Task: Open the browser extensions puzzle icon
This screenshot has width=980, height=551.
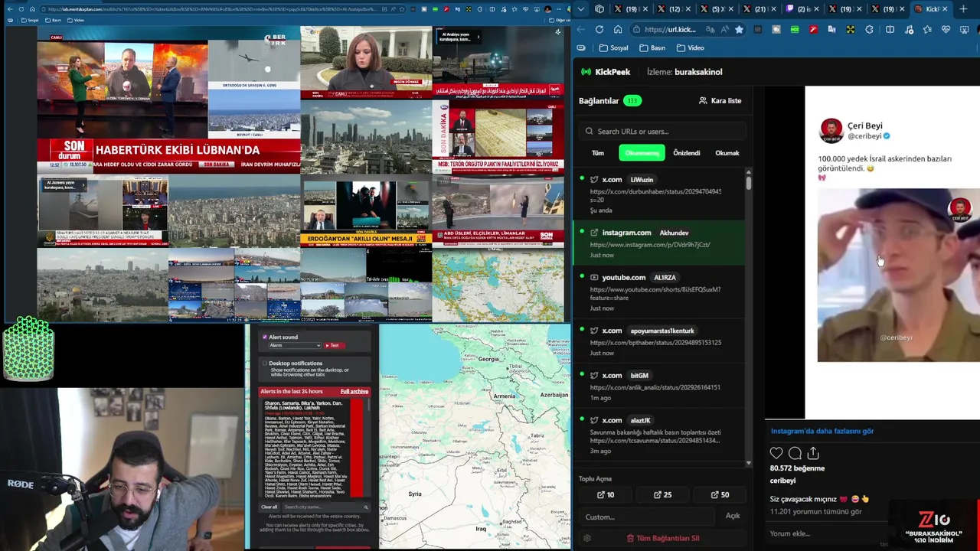Action: [x=869, y=29]
